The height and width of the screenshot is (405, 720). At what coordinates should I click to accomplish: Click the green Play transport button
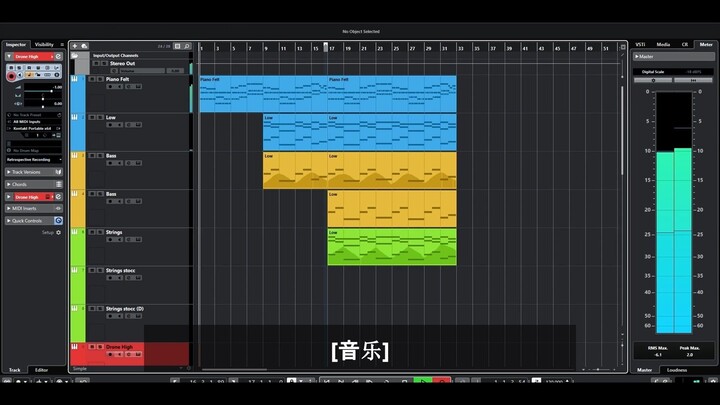(422, 381)
